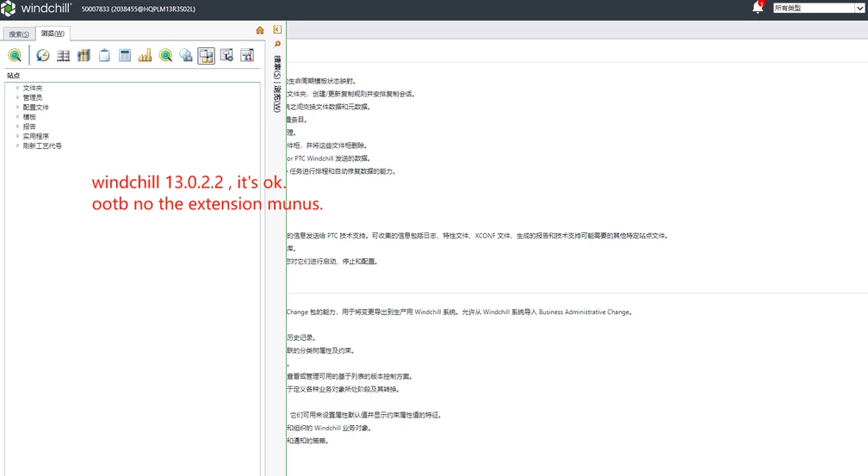This screenshot has height=476, width=868.
Task: Click the Windchill logo icon
Action: click(8, 9)
